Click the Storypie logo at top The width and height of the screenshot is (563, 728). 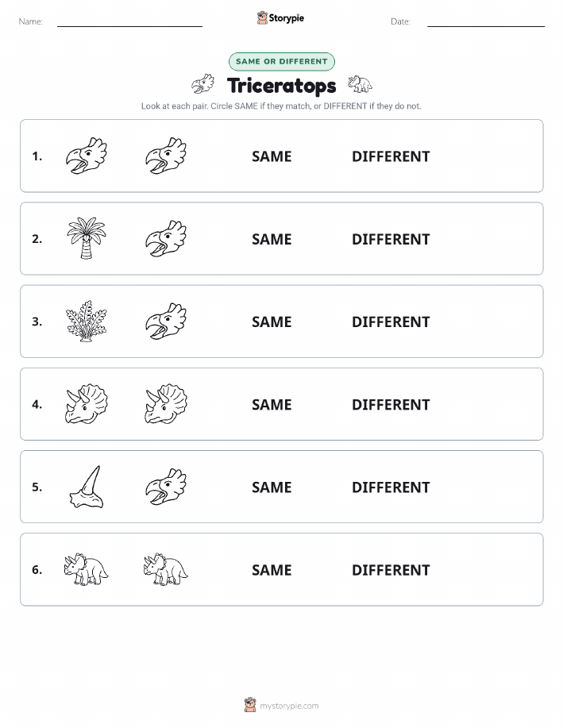280,18
